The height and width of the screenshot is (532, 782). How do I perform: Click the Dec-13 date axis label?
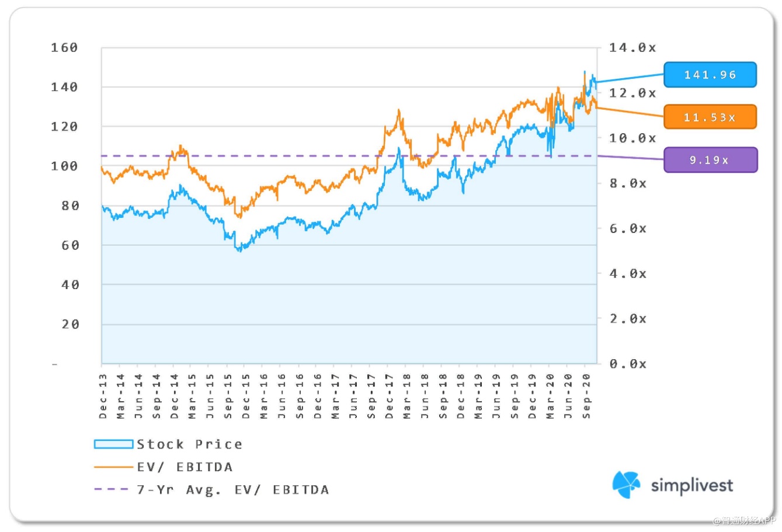pos(103,397)
